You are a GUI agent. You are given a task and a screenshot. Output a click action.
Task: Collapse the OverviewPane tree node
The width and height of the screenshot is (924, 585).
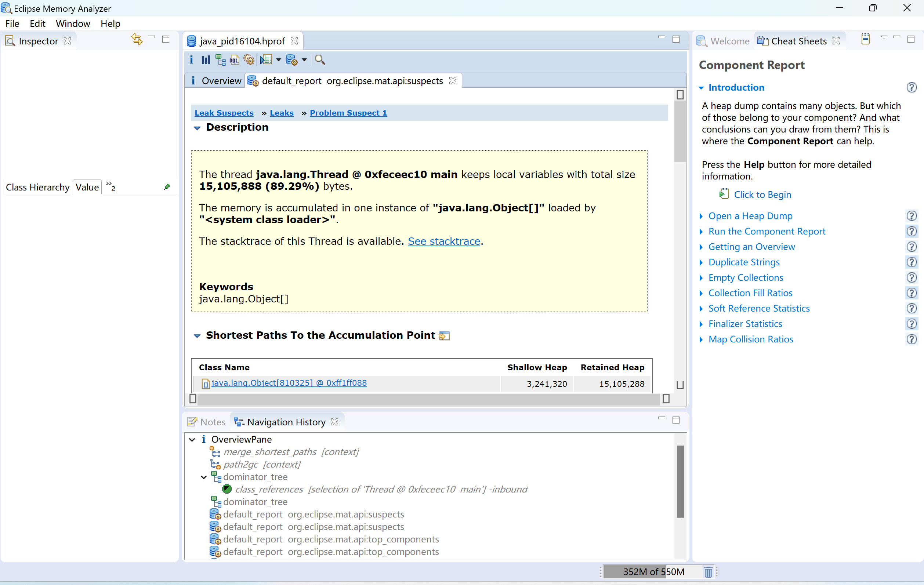coord(192,440)
